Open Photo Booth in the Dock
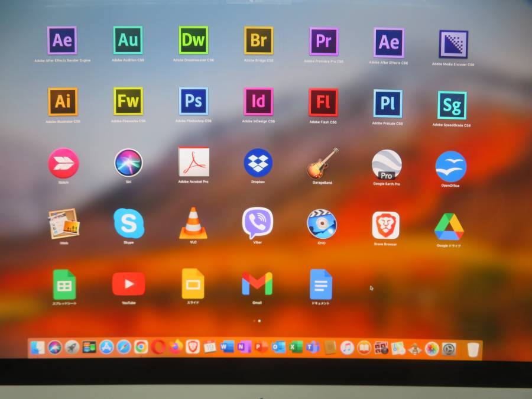 pos(381,348)
